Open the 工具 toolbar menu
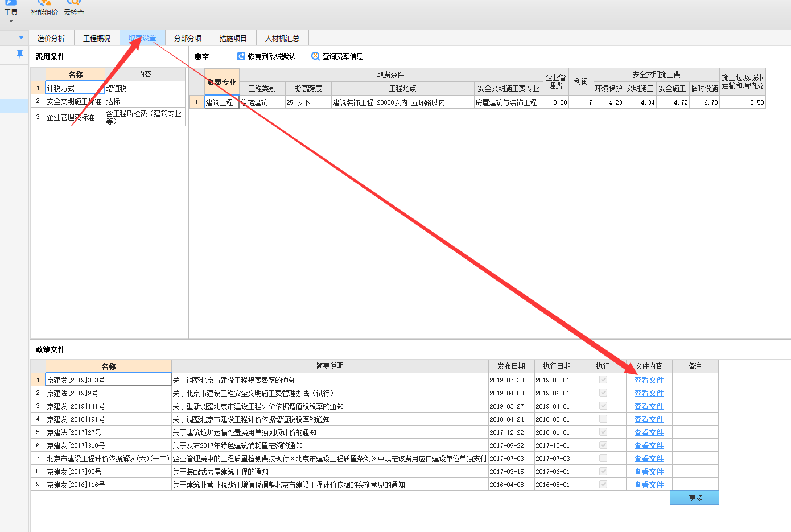The width and height of the screenshot is (791, 532). coord(11,10)
